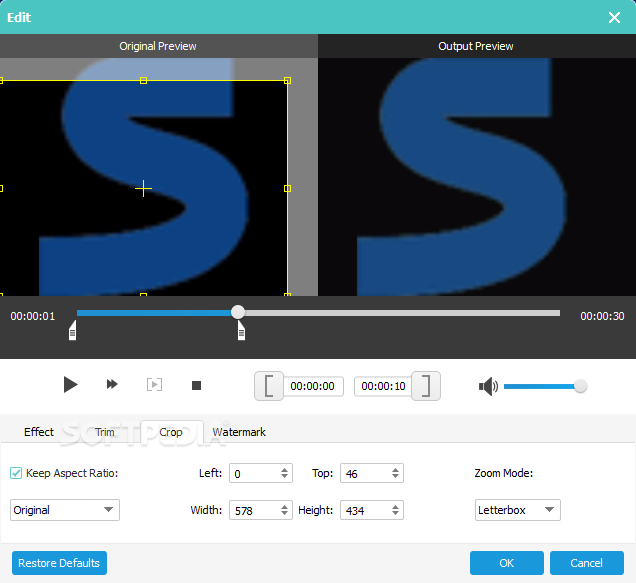The height and width of the screenshot is (583, 636).
Task: Switch to the Effect tab
Action: click(39, 432)
